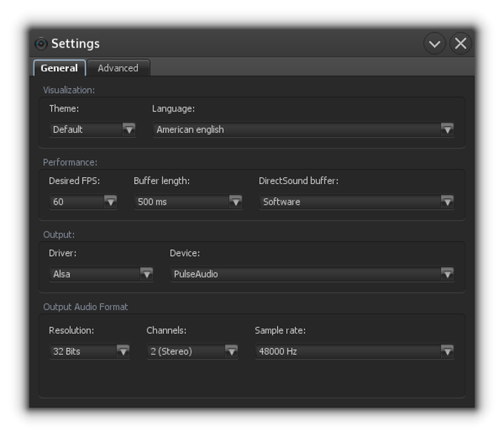The image size is (504, 437).
Task: Click the arrow icon of Theme dropdown
Action: click(129, 129)
